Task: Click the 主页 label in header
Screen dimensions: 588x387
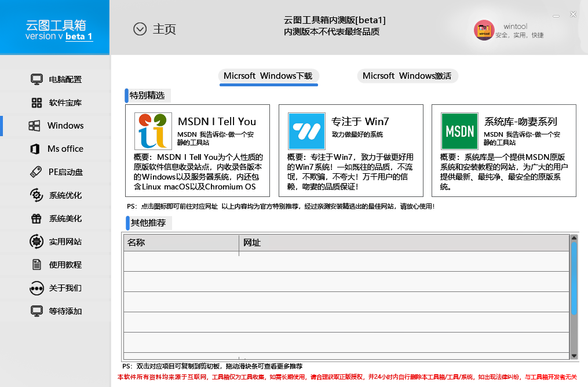Action: tap(165, 29)
